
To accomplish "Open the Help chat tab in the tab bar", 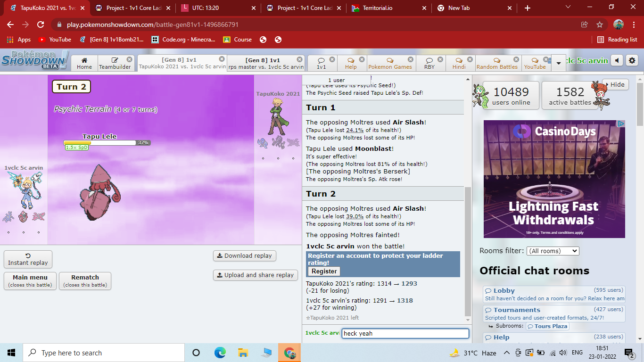I will [351, 63].
